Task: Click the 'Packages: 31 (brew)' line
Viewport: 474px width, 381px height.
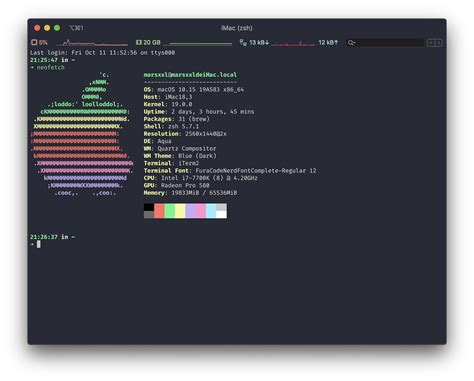Action: 177,119
